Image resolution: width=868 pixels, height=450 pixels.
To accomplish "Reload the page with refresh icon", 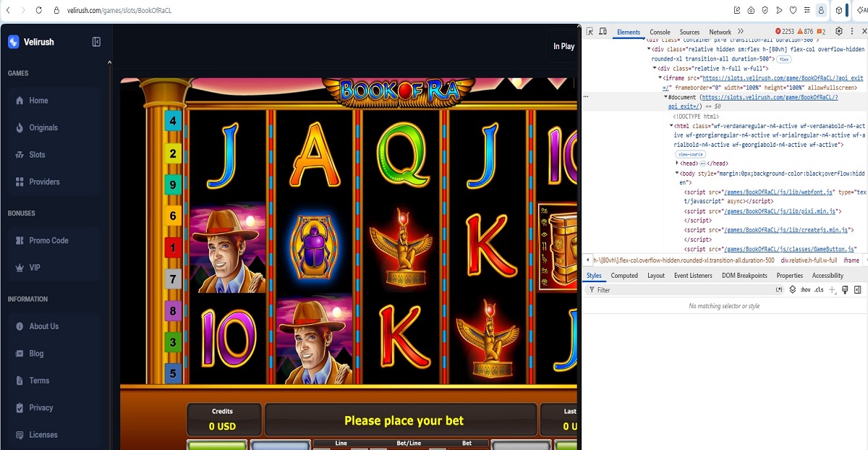I will pos(38,11).
